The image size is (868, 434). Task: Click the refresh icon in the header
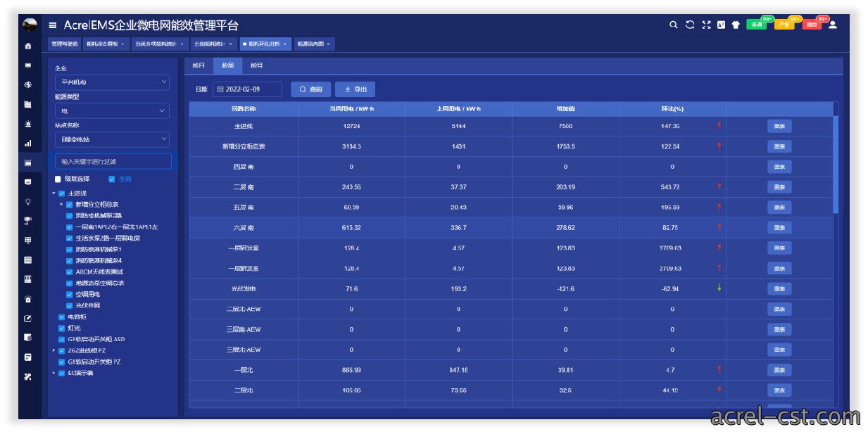690,25
